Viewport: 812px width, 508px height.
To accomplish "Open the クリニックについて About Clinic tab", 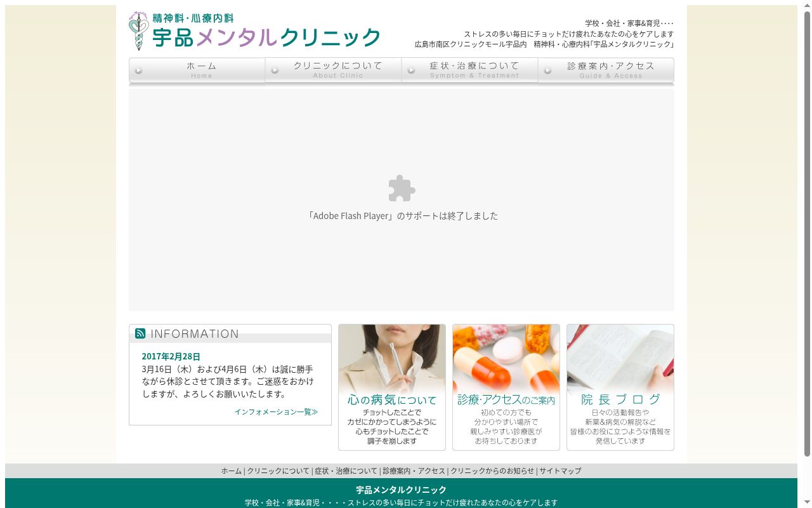I will pos(334,70).
